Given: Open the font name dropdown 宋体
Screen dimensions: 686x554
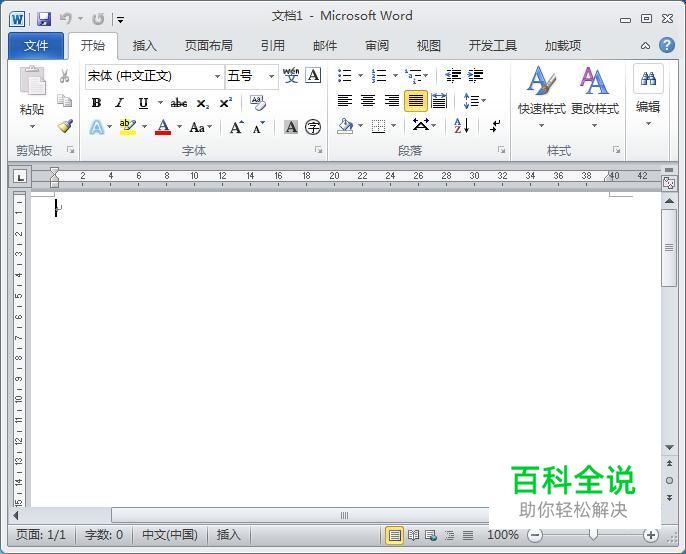Looking at the screenshot, I should click(217, 77).
